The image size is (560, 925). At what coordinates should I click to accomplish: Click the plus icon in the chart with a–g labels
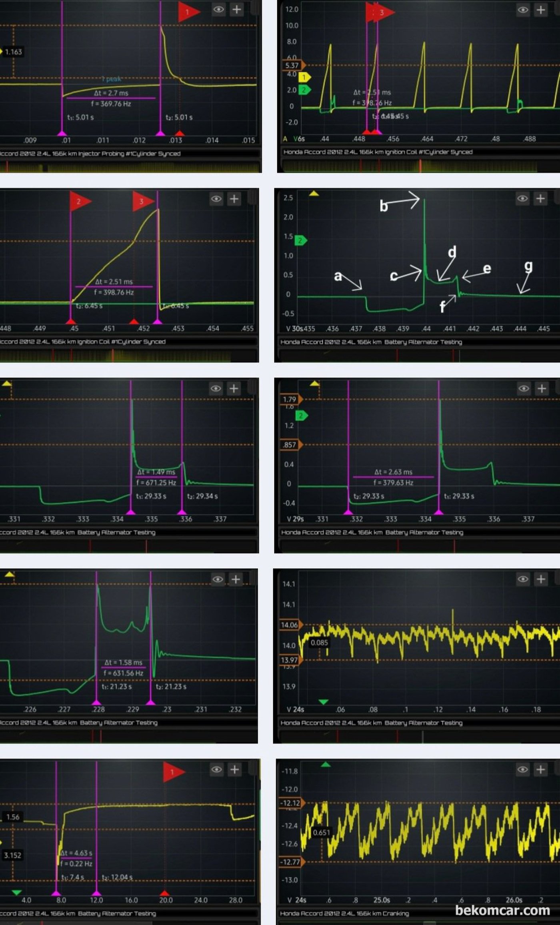[540, 198]
